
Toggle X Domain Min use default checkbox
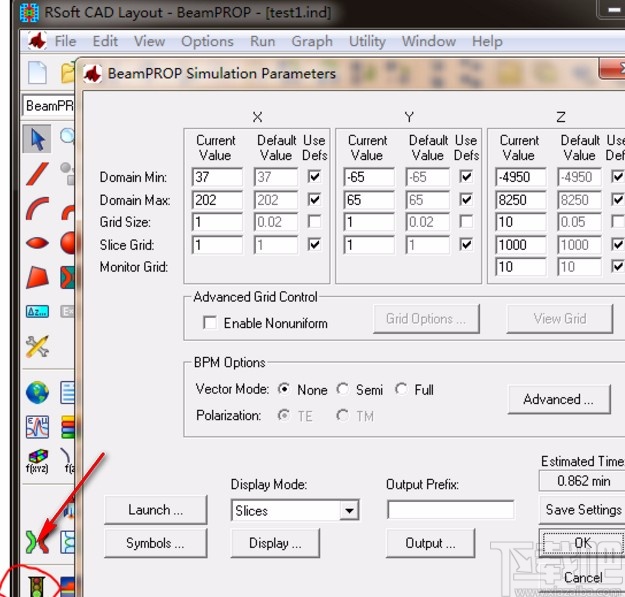pyautogui.click(x=314, y=176)
